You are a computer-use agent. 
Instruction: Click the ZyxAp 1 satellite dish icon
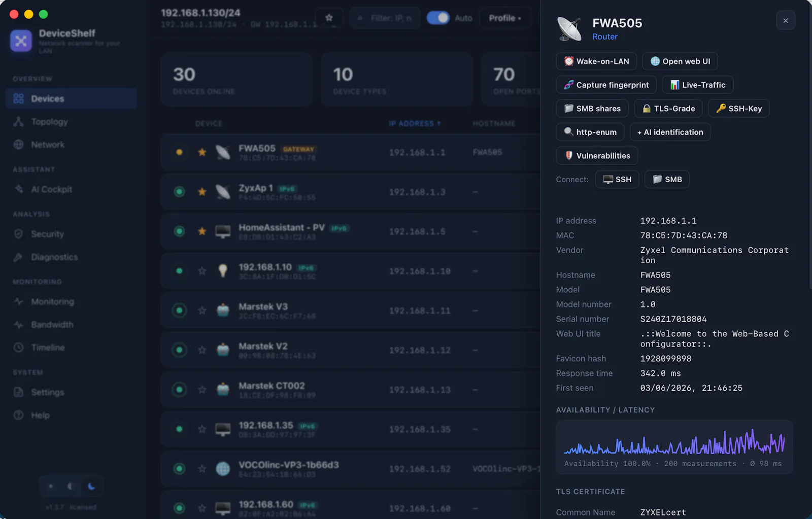click(223, 191)
